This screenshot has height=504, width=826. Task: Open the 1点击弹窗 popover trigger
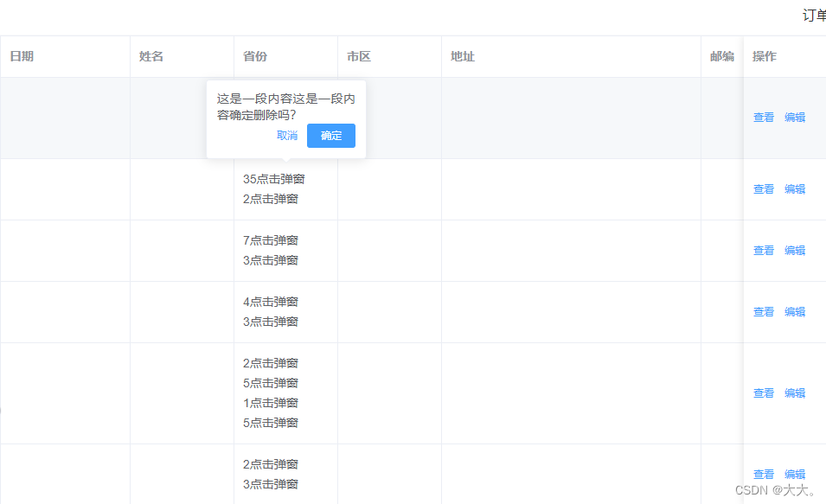pos(270,403)
